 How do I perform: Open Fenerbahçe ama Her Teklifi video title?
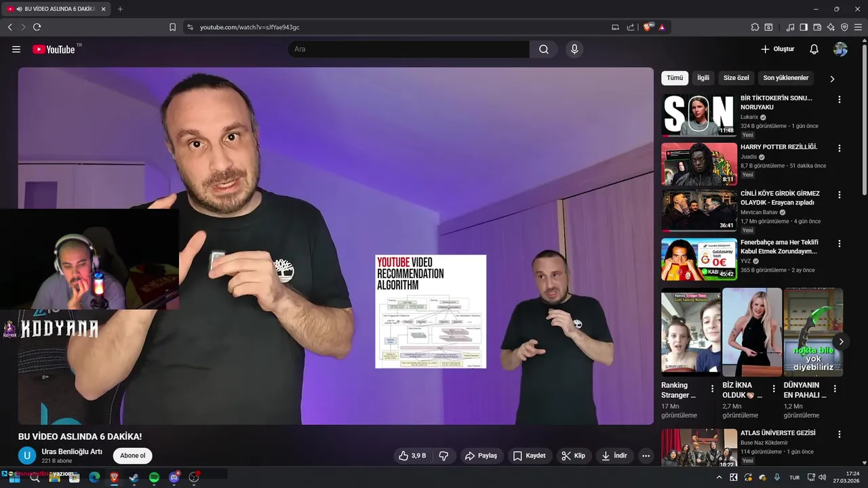pyautogui.click(x=779, y=247)
